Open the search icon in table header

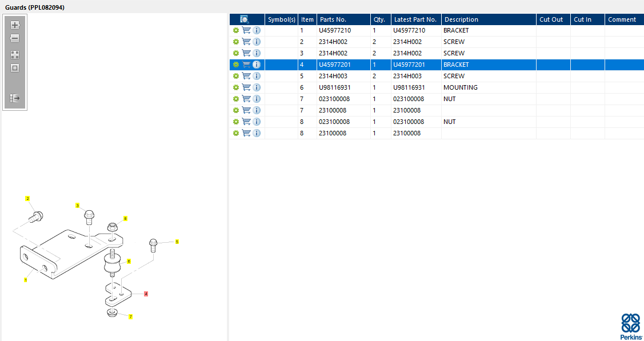245,19
